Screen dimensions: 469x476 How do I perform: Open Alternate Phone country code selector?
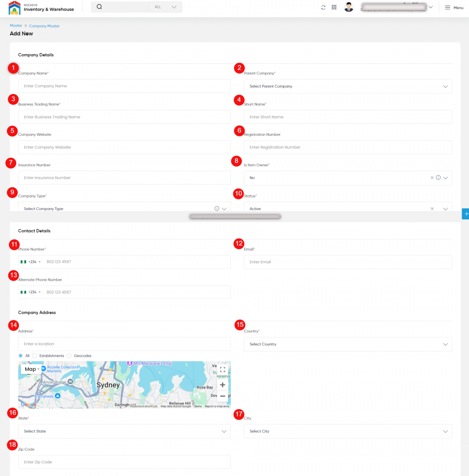[30, 292]
